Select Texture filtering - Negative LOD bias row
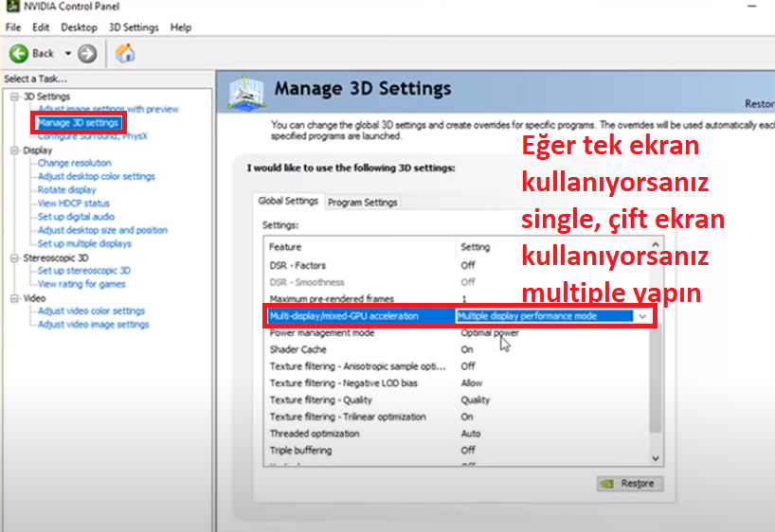The height and width of the screenshot is (532, 775). [x=458, y=383]
